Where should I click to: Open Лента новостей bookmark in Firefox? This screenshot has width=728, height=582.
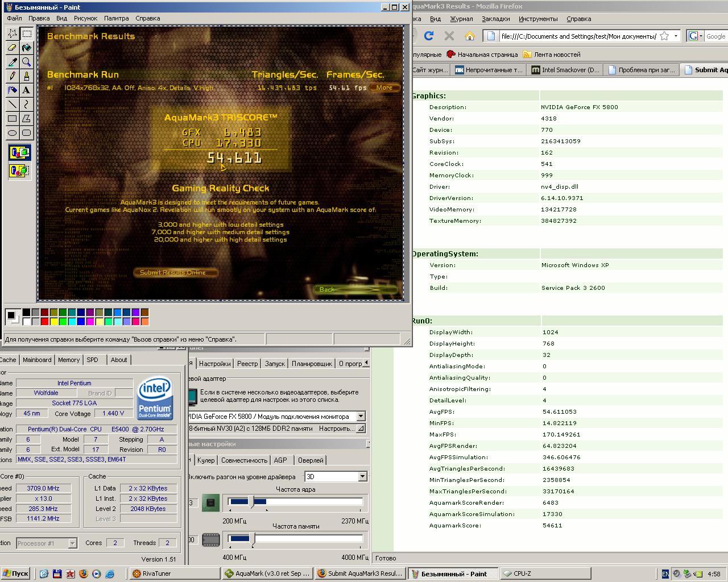pyautogui.click(x=552, y=55)
